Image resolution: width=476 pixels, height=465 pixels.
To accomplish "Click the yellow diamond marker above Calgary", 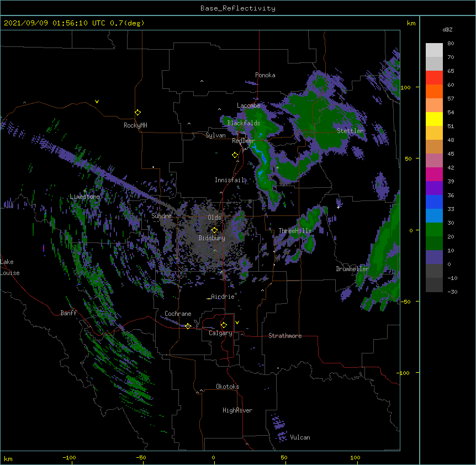I will pos(224,325).
